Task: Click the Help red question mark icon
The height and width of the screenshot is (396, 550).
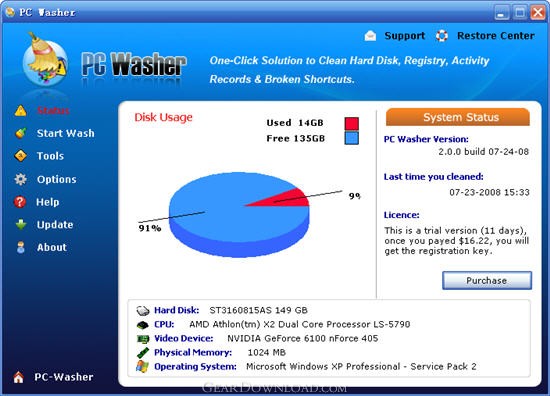Action: (20, 202)
